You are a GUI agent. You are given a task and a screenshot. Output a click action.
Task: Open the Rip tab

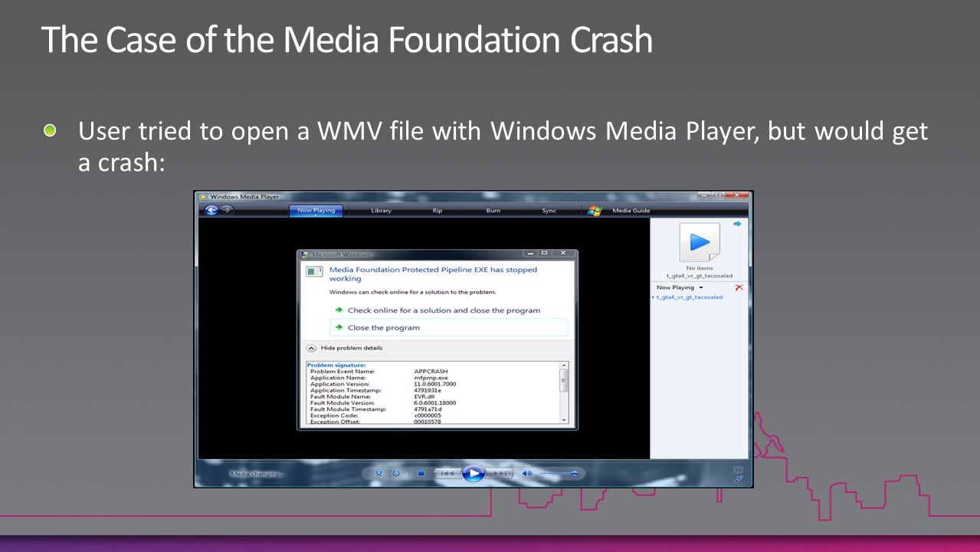pos(437,211)
